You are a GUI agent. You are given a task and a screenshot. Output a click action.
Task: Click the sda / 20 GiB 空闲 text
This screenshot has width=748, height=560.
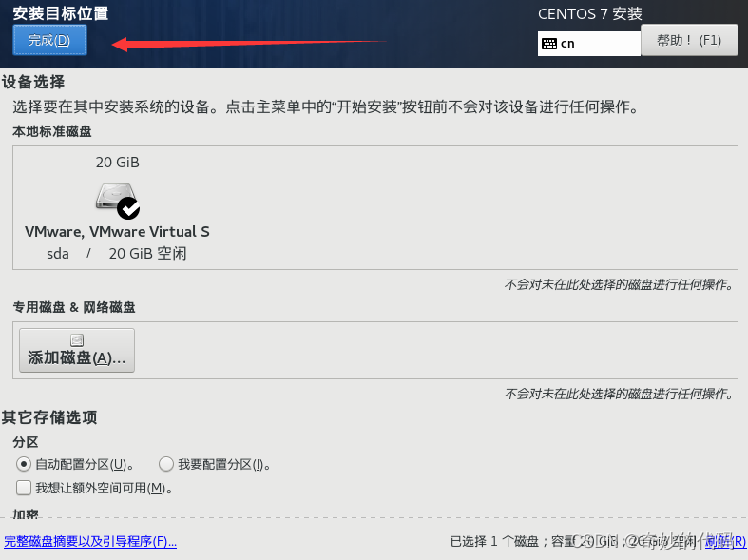click(116, 253)
